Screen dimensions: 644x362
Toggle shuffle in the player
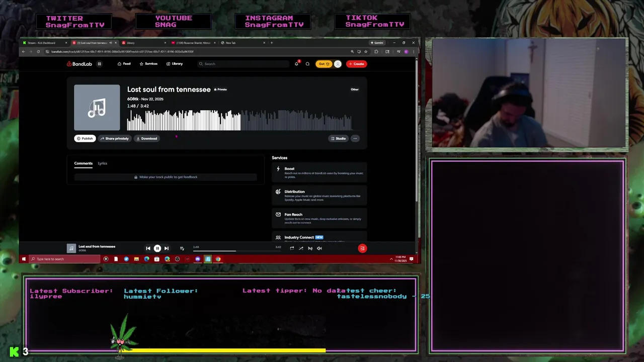point(301,248)
